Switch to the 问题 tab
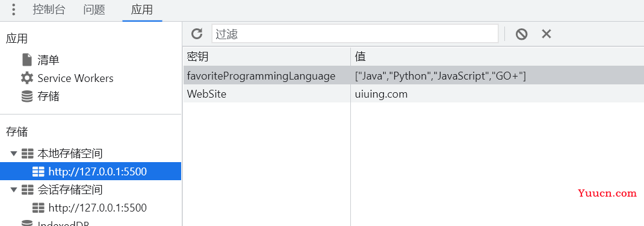The width and height of the screenshot is (644, 226). coord(94,10)
